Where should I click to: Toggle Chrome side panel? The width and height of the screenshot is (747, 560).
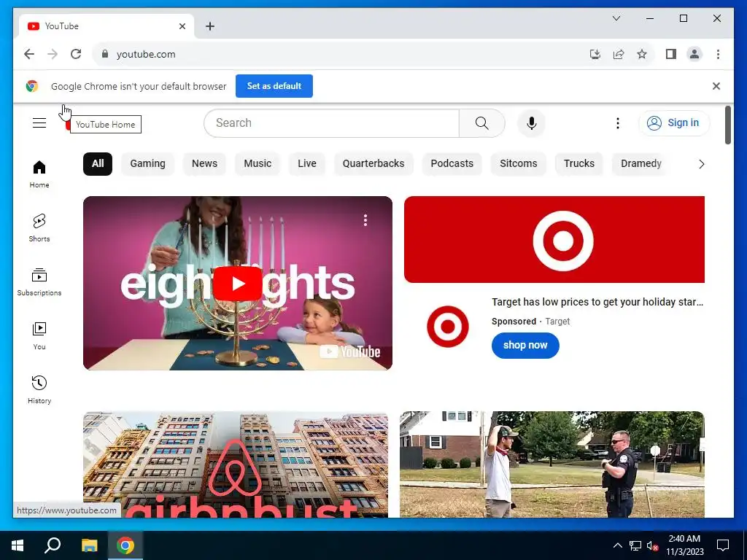click(671, 54)
